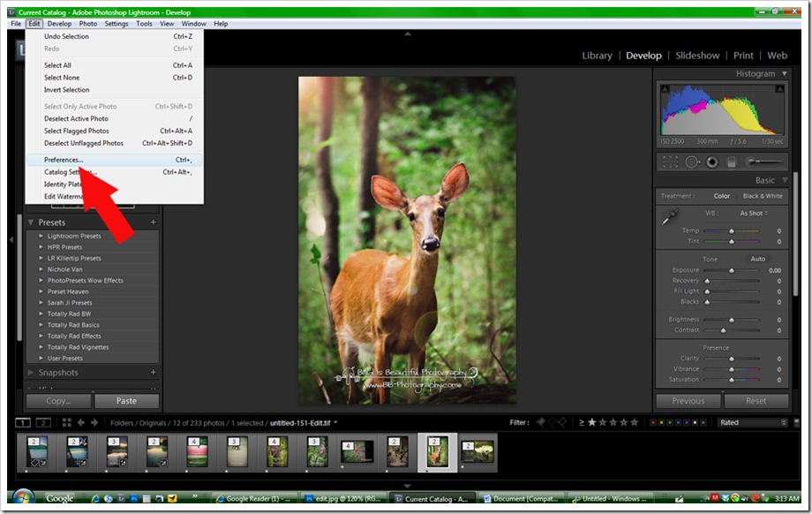Choose Preferences... from Edit menu
The width and height of the screenshot is (812, 514).
coord(114,160)
